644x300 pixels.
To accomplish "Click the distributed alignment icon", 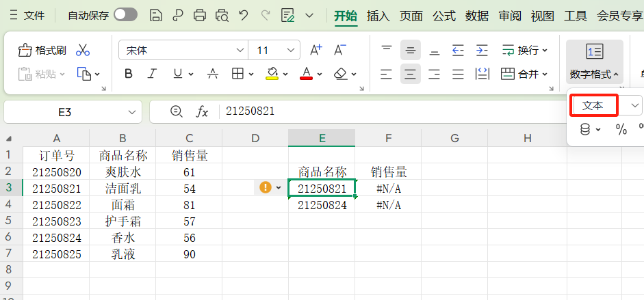I will coord(482,74).
